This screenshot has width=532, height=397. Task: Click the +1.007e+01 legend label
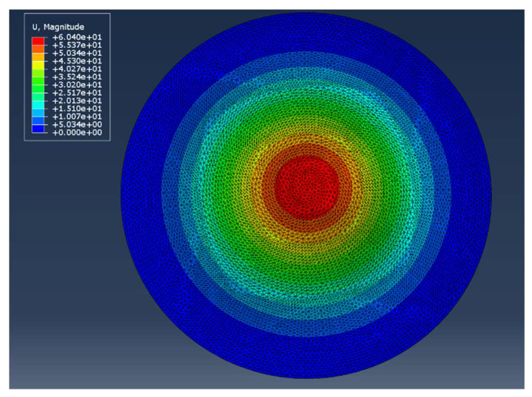(77, 117)
